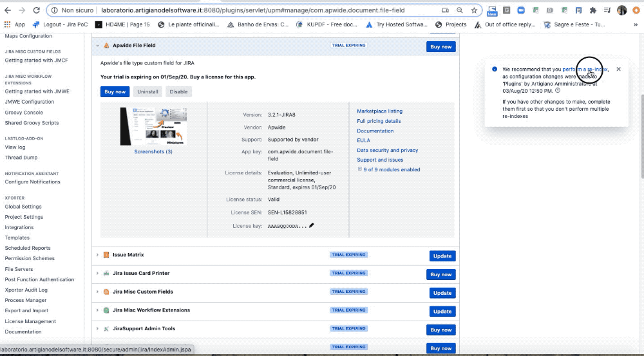Dismiss the re-index notification
This screenshot has width=644, height=356.
pos(618,69)
